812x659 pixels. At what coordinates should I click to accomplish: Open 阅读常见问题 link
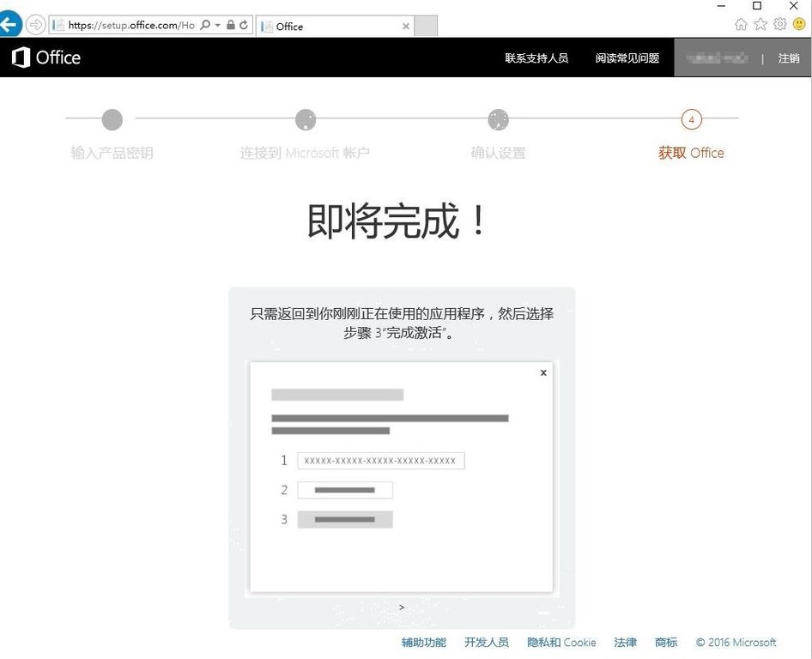point(627,58)
